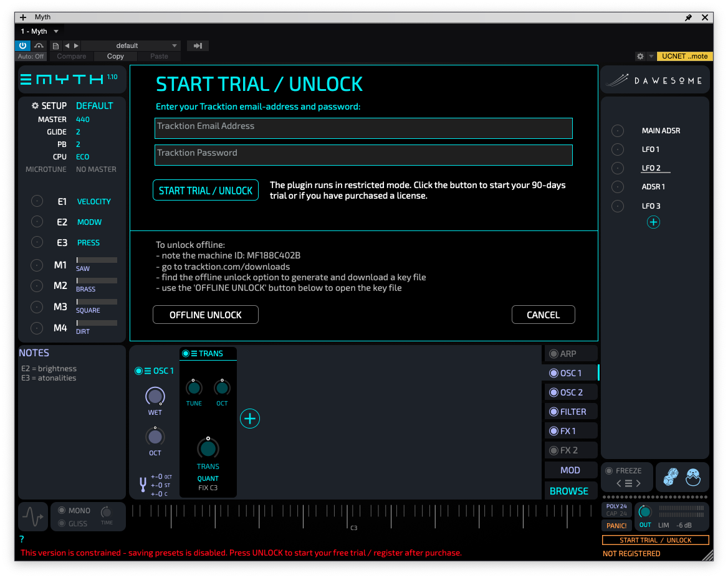This screenshot has width=728, height=578.
Task: Click the pin window icon
Action: tap(688, 17)
